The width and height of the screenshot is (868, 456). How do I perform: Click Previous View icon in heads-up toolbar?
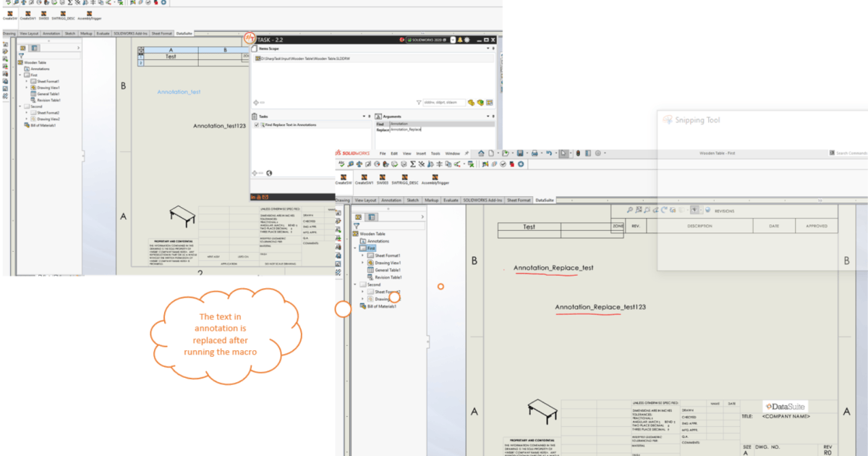[655, 210]
